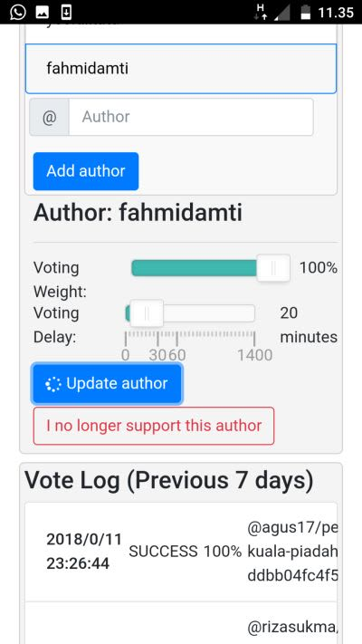Tap the mobile data H indicator
This screenshot has width=362, height=644.
pos(261,12)
